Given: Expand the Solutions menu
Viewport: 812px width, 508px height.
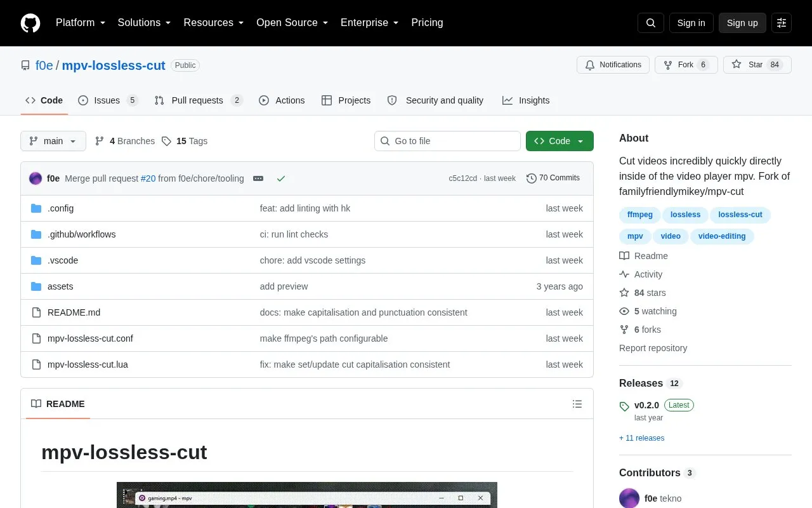Looking at the screenshot, I should [144, 23].
